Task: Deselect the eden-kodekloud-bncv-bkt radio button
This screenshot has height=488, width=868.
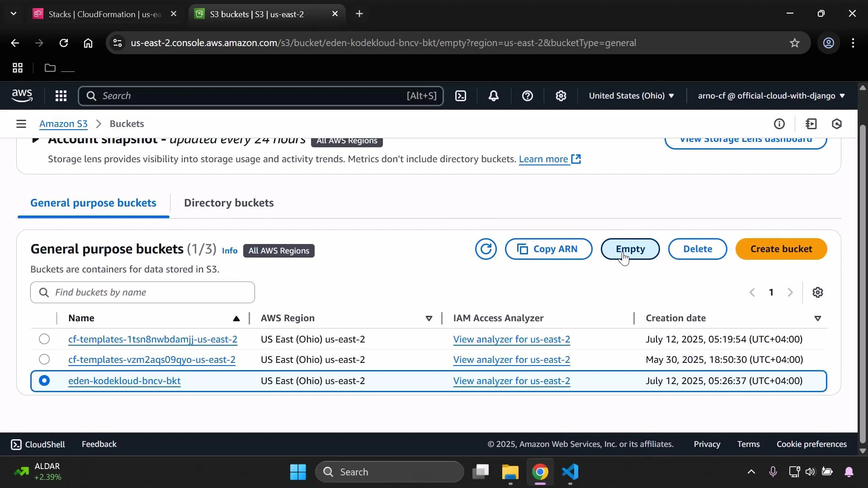Action: coord(44,381)
